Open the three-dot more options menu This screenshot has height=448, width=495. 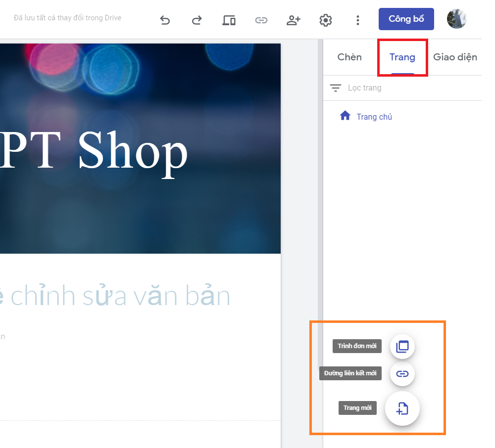click(x=357, y=20)
